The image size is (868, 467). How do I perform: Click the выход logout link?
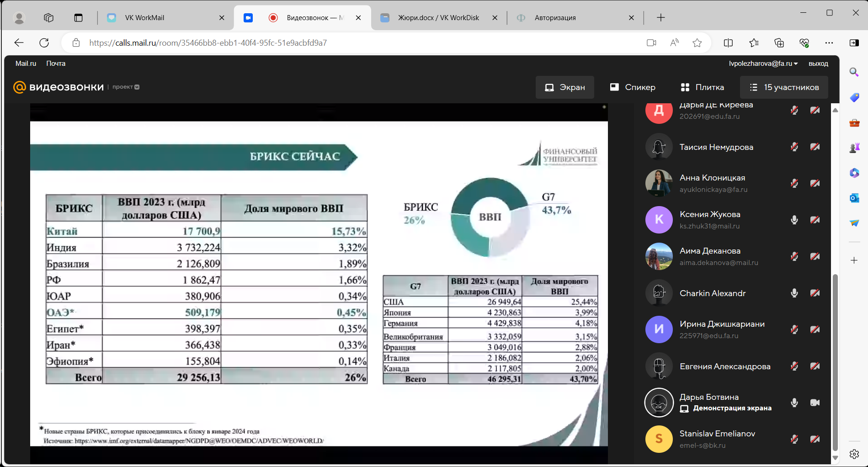818,64
